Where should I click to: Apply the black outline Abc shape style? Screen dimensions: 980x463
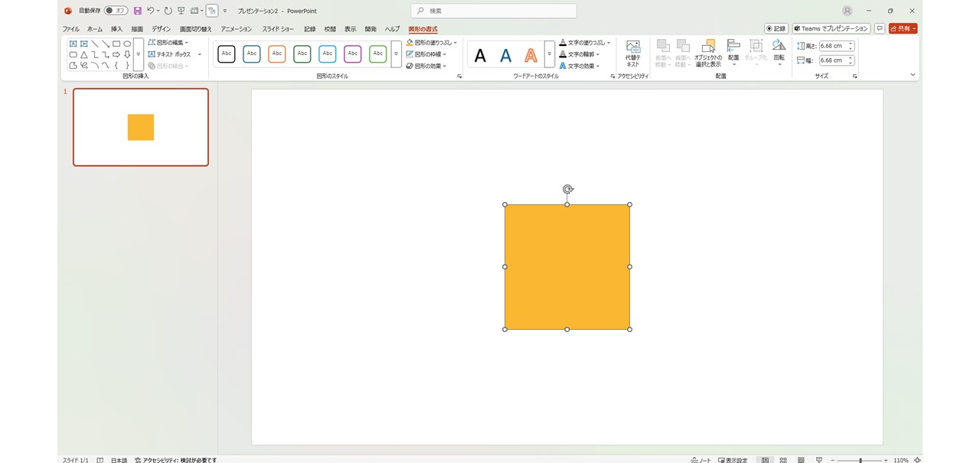(227, 54)
